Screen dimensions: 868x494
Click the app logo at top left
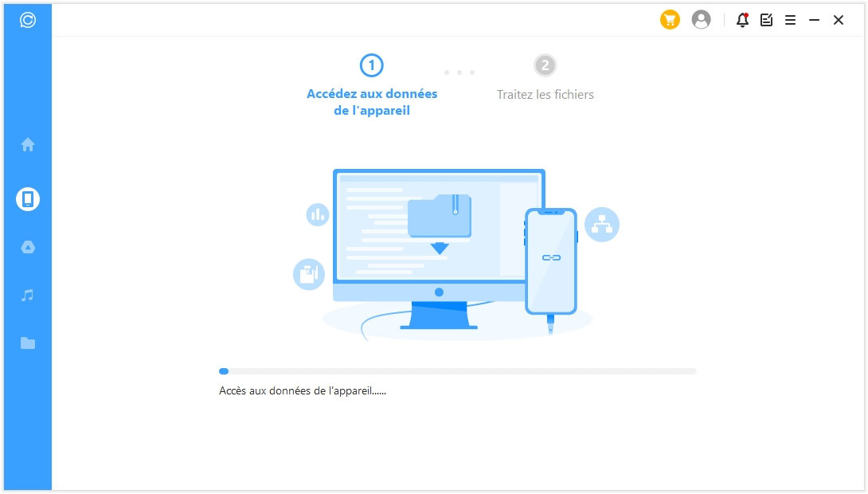point(28,21)
